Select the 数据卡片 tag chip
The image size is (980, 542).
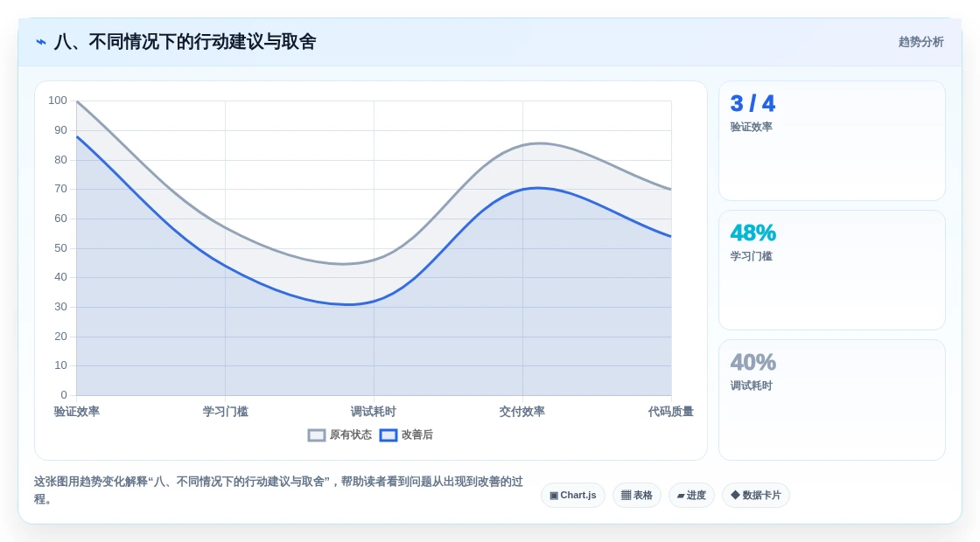756,495
